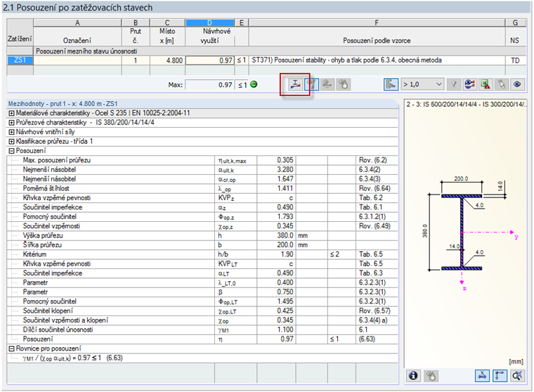Open cross-section internal forces diagram button
The width and height of the screenshot is (534, 392).
(x=295, y=84)
